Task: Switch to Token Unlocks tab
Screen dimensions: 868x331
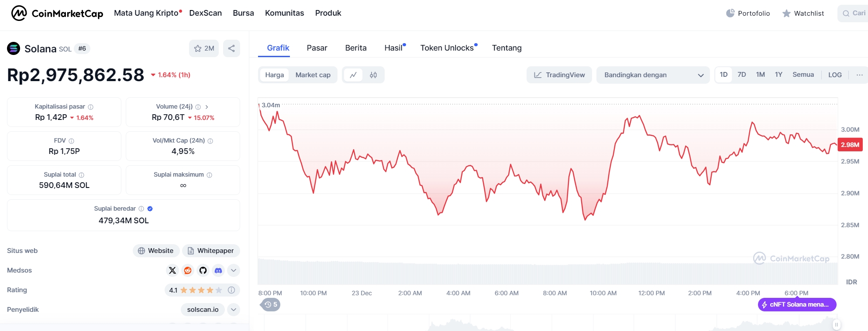Action: (448, 48)
